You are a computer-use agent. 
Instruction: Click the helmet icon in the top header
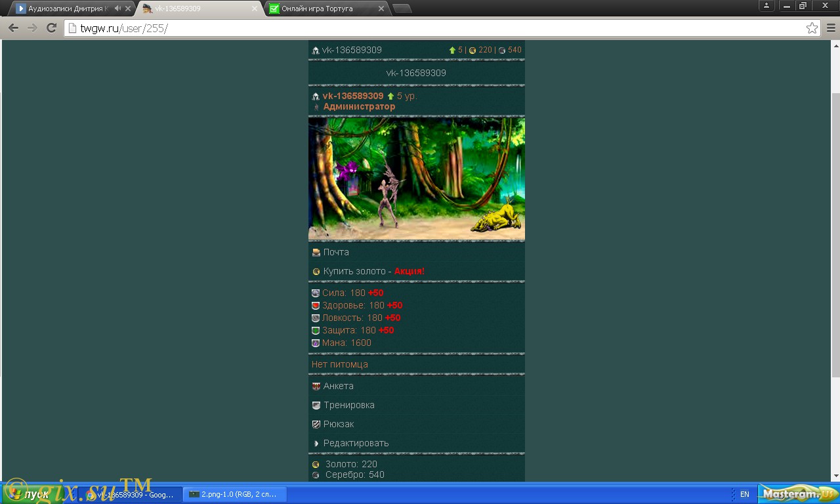[316, 51]
